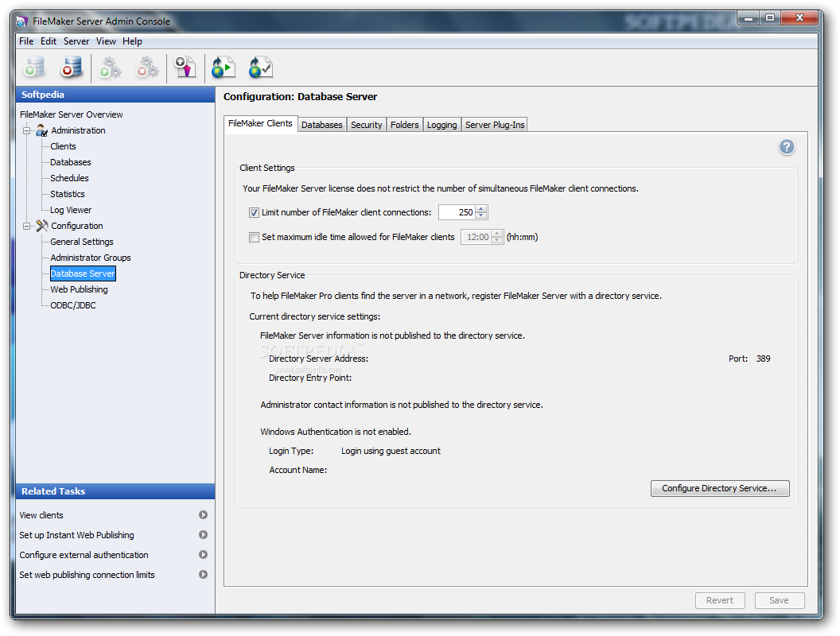The width and height of the screenshot is (840, 636).
Task: Open the Help menu
Action: point(132,41)
